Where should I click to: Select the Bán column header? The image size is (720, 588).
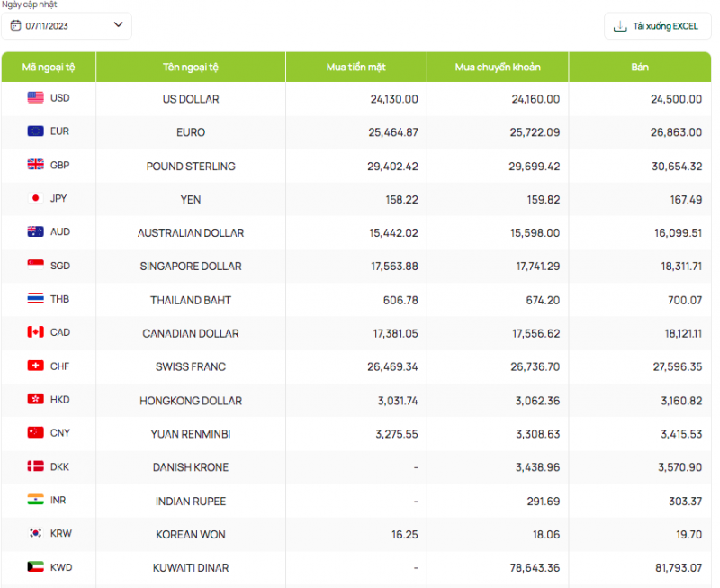tap(640, 68)
